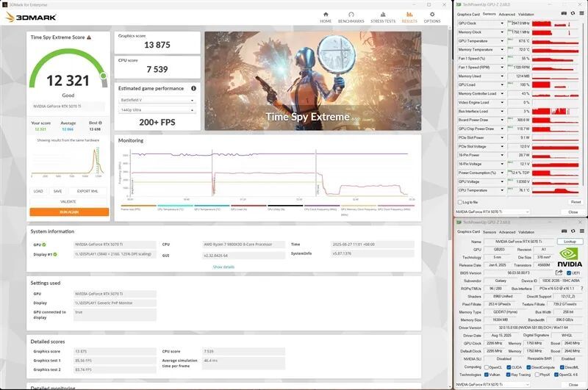
Task: Toggle the OpenCL checkbox
Action: 487,367
